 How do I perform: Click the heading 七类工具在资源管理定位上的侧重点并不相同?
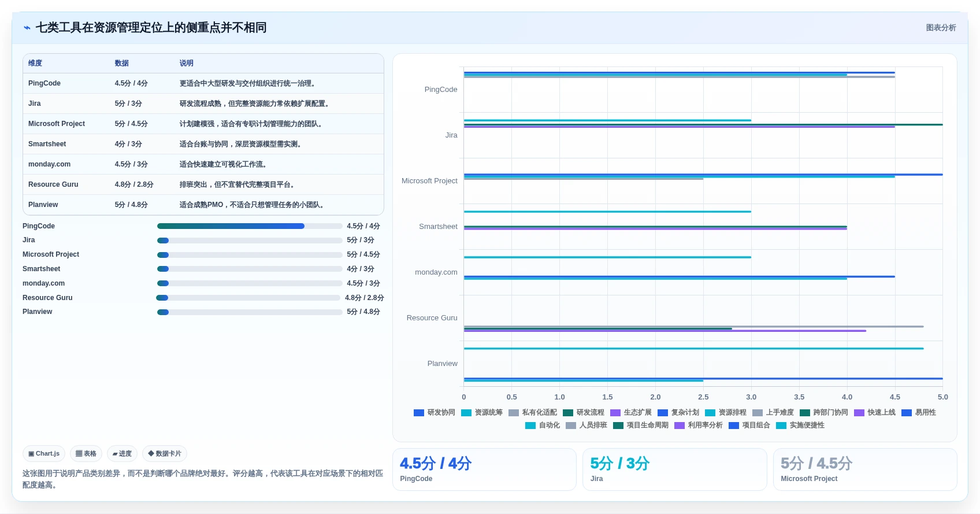(x=151, y=28)
